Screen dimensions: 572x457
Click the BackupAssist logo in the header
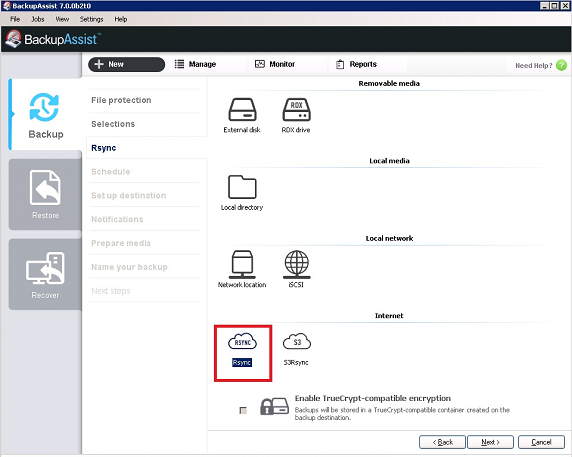tap(53, 39)
